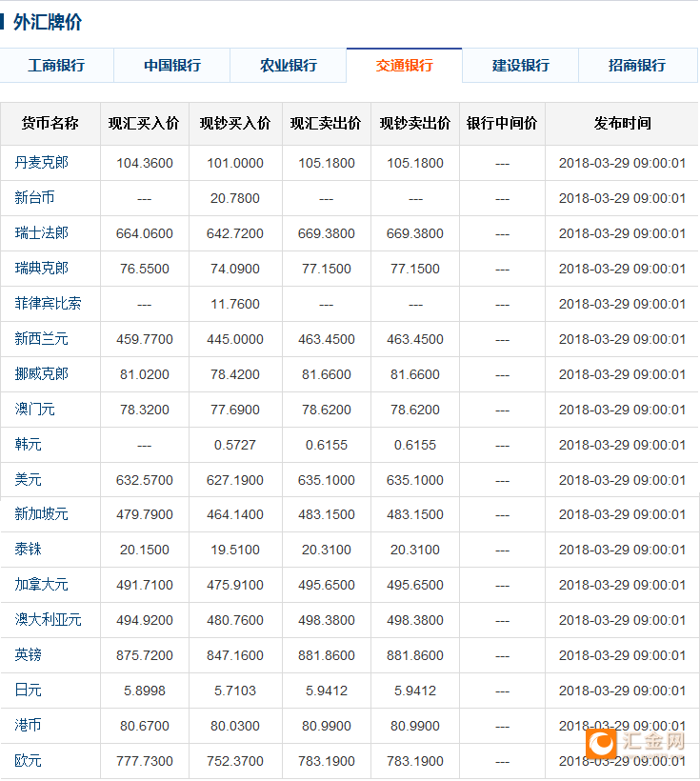
Task: Open the 新台币 currency link
Action: [x=34, y=198]
